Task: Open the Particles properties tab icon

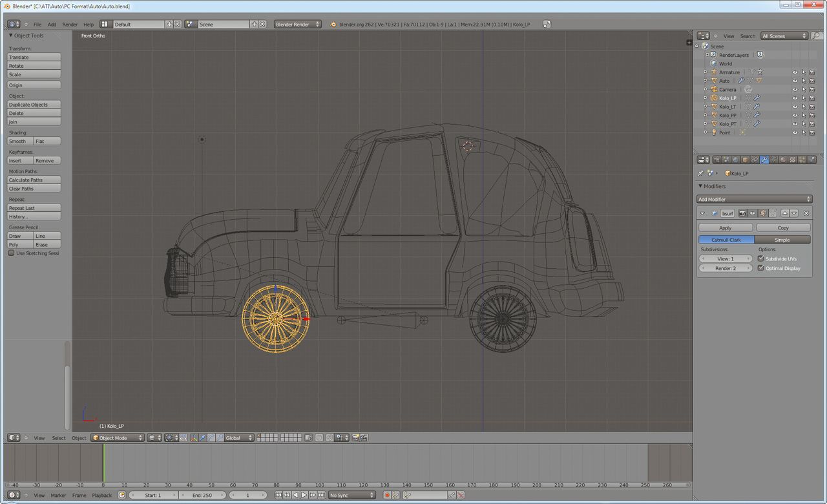Action: (802, 160)
